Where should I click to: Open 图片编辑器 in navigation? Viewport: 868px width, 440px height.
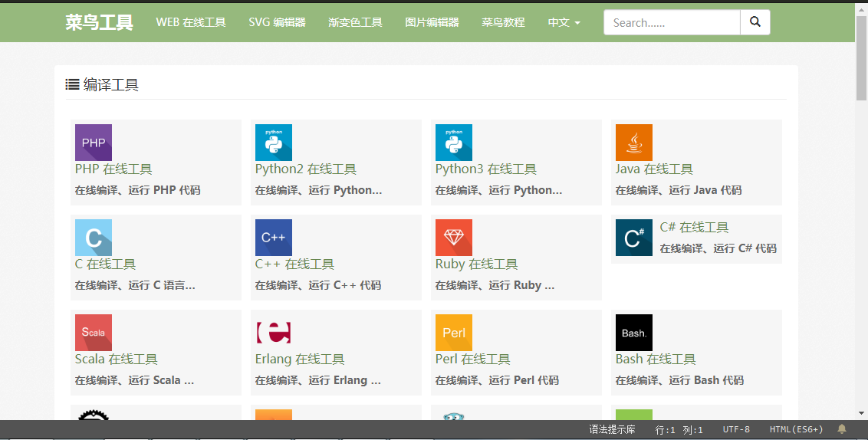point(432,23)
